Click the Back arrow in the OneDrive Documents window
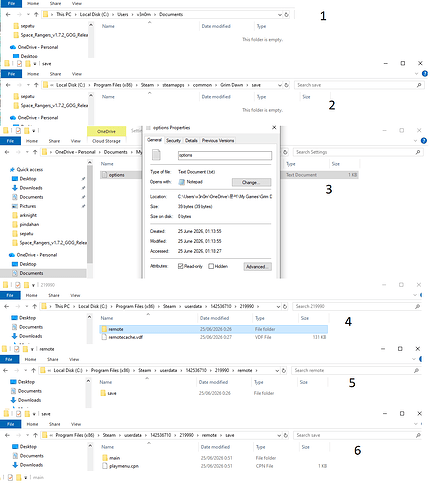The height and width of the screenshot is (500, 440). 7,152
